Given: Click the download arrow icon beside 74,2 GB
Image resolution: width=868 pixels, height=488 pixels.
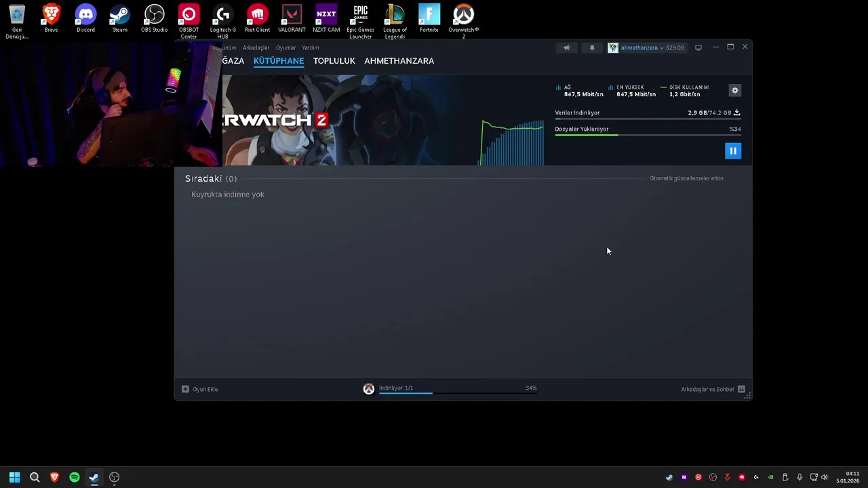Looking at the screenshot, I should pyautogui.click(x=737, y=113).
